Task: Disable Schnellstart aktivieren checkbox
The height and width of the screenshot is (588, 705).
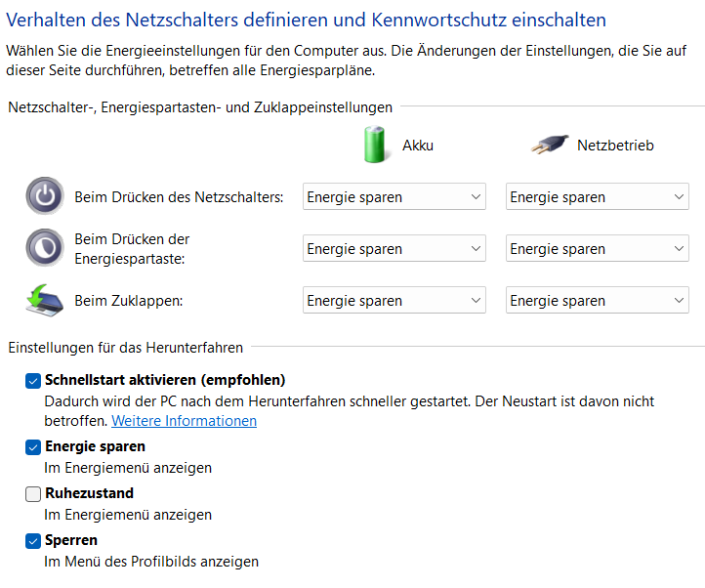Action: 33,380
